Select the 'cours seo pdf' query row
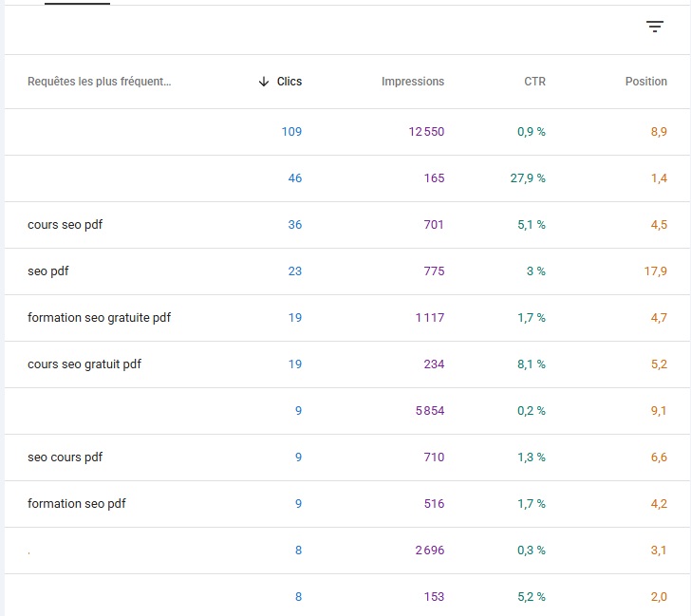This screenshot has width=691, height=616. (347, 225)
